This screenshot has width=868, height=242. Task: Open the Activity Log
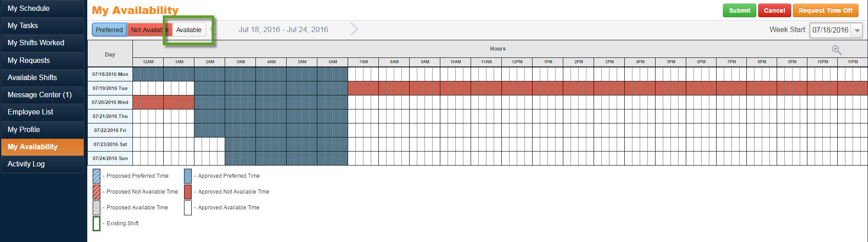pyautogui.click(x=42, y=164)
